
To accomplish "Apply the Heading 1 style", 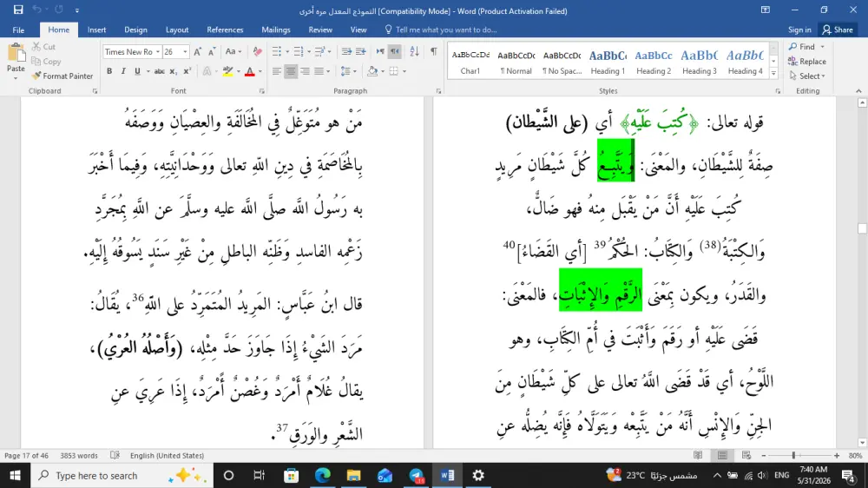I will [608, 62].
